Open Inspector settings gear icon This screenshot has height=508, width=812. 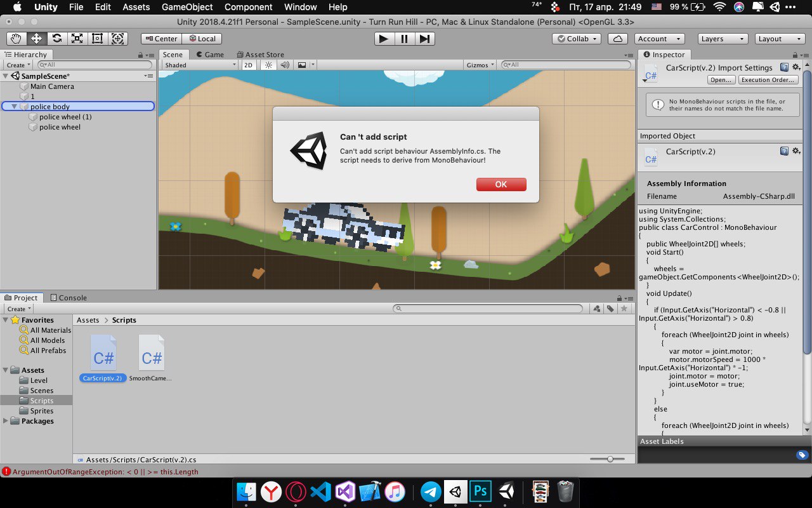pyautogui.click(x=796, y=66)
